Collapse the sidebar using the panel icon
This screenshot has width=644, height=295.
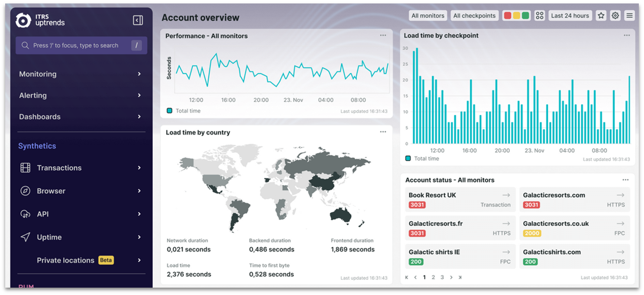click(x=138, y=20)
